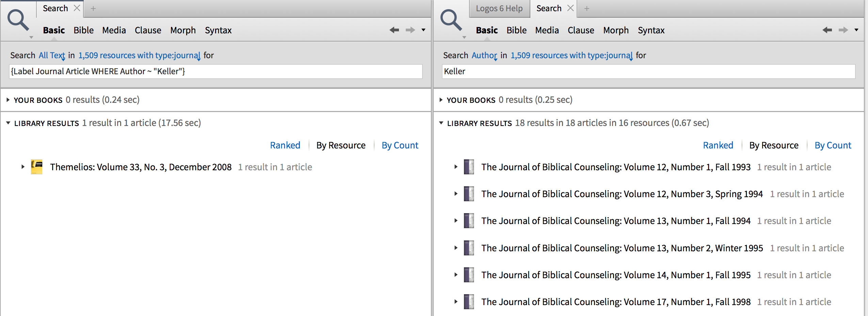The height and width of the screenshot is (316, 868).
Task: Expand Volume 17, Number 1, Fall 1998 result
Action: 456,302
